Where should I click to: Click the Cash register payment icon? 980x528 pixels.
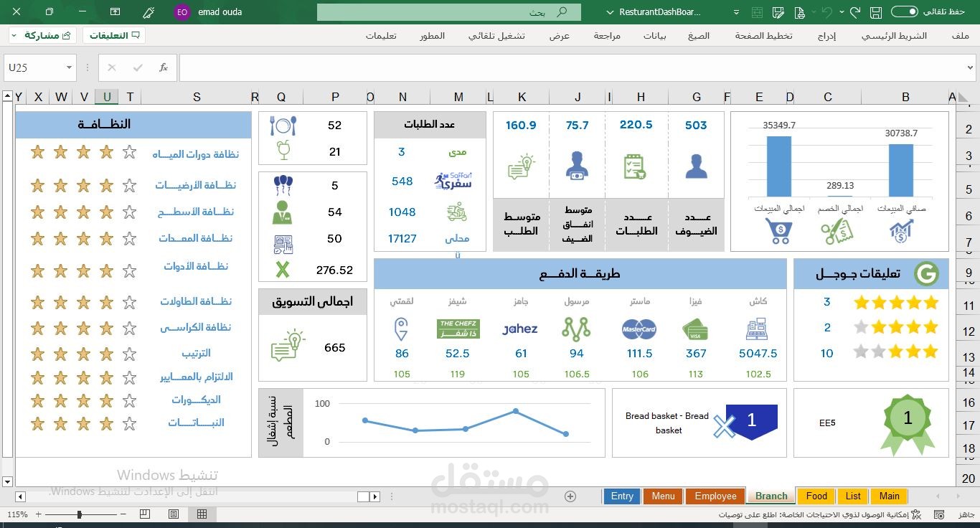pos(757,329)
